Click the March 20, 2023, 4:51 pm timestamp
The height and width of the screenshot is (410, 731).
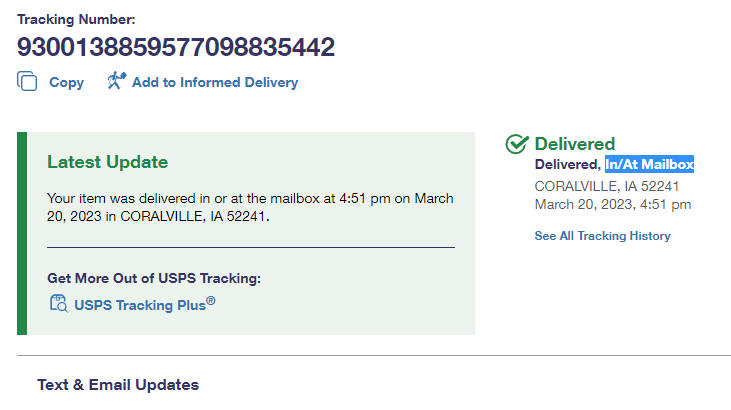(612, 204)
